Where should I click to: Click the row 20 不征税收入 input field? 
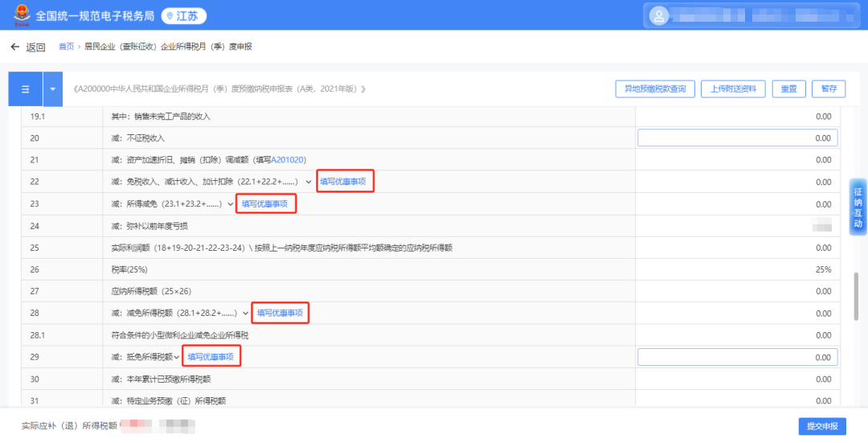point(737,138)
